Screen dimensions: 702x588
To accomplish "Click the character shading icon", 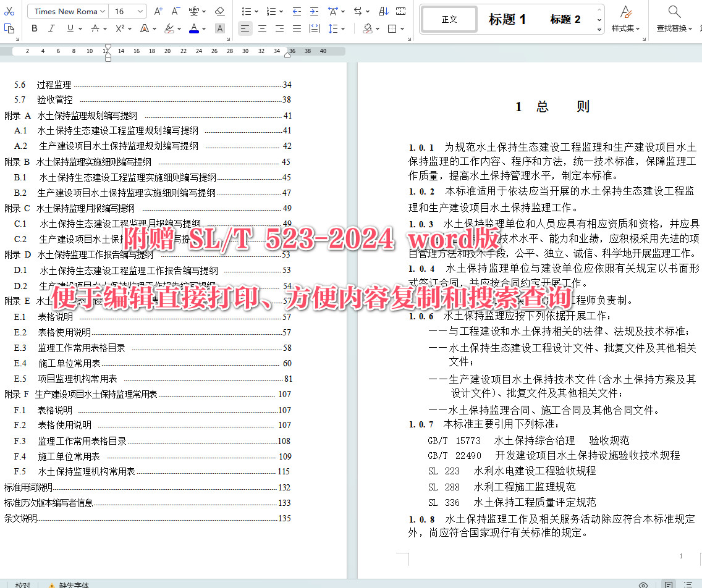I will tap(220, 28).
